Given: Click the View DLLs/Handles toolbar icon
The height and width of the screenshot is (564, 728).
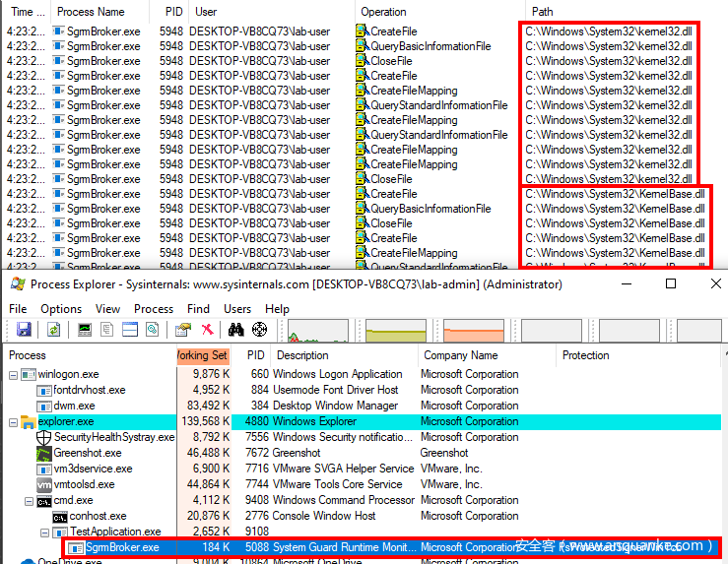Looking at the screenshot, I should [153, 330].
